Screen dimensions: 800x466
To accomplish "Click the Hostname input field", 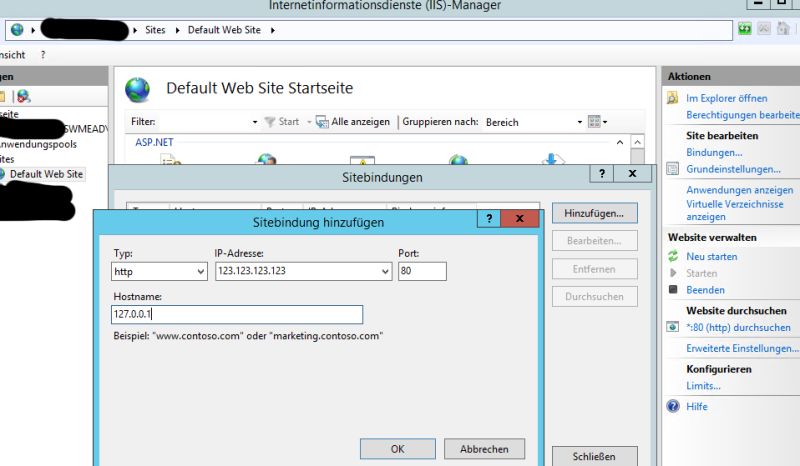I will coord(237,314).
